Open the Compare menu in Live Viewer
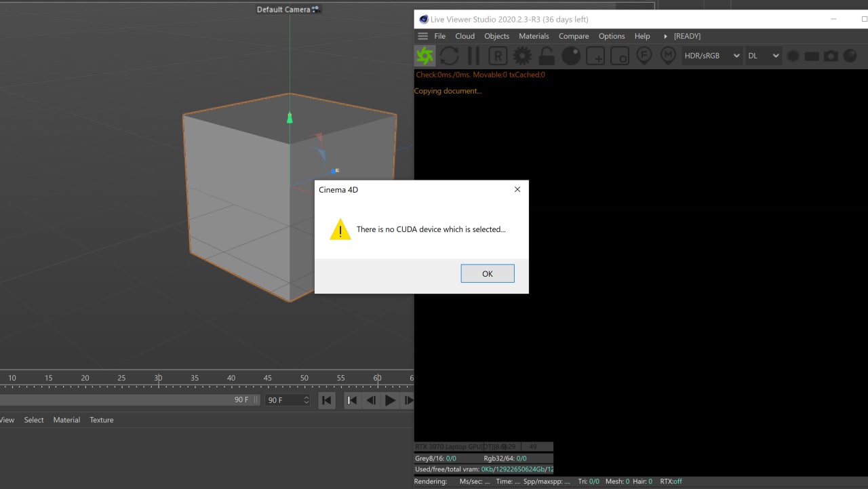Image resolution: width=868 pixels, height=489 pixels. 574,36
